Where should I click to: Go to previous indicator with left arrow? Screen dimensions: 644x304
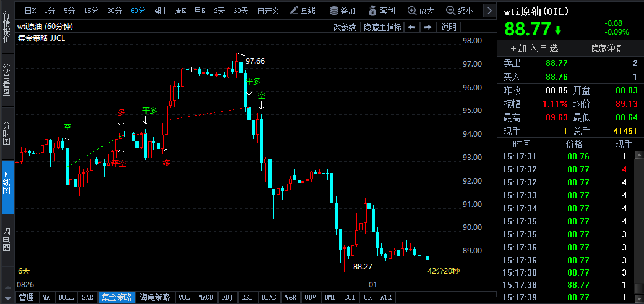[411, 27]
